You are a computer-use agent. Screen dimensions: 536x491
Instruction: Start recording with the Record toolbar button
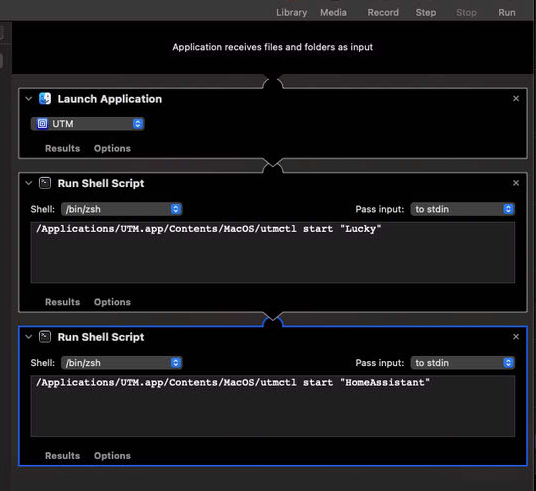coord(383,13)
